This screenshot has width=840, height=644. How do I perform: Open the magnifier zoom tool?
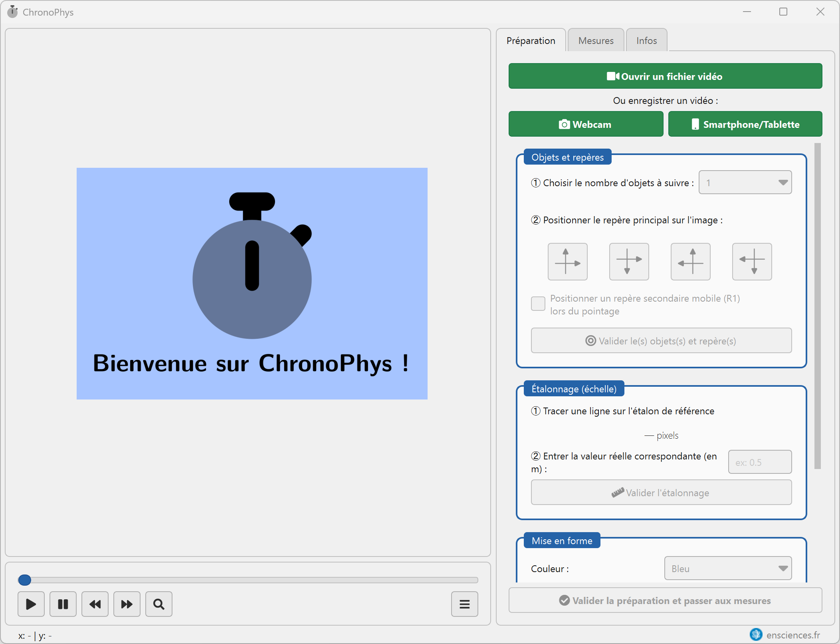(158, 604)
